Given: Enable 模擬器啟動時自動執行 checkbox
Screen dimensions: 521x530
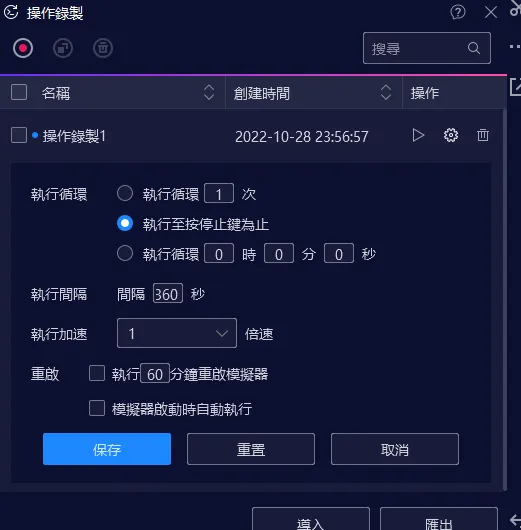Looking at the screenshot, I should (97, 408).
